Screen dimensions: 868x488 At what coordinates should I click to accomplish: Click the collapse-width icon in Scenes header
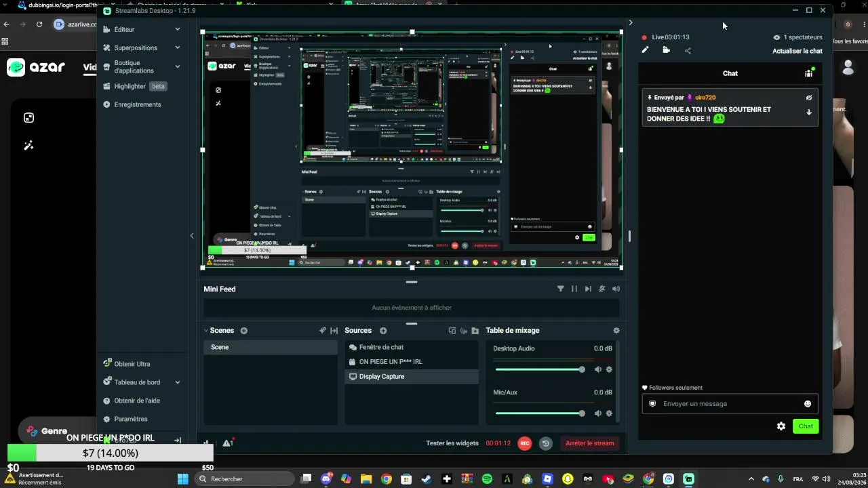[334, 331]
